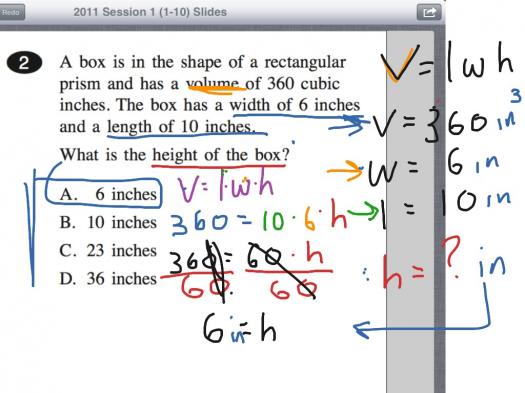525x393 pixels.
Task: Select answer choice A. 6 inches
Action: (x=108, y=194)
